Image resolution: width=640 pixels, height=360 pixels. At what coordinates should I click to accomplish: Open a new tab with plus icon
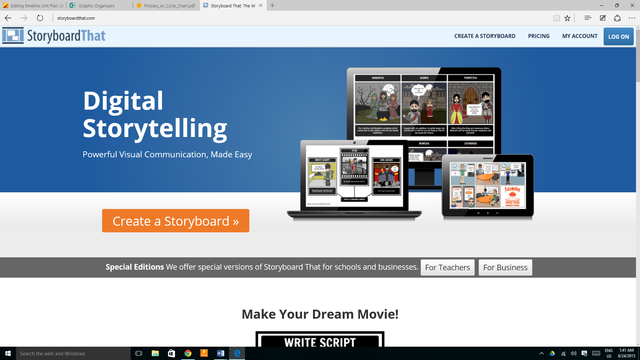click(272, 5)
